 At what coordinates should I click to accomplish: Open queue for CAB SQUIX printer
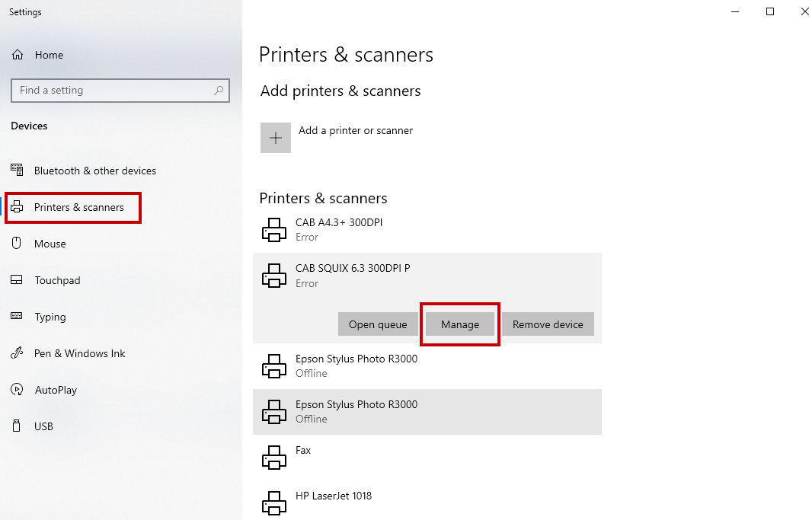(378, 324)
